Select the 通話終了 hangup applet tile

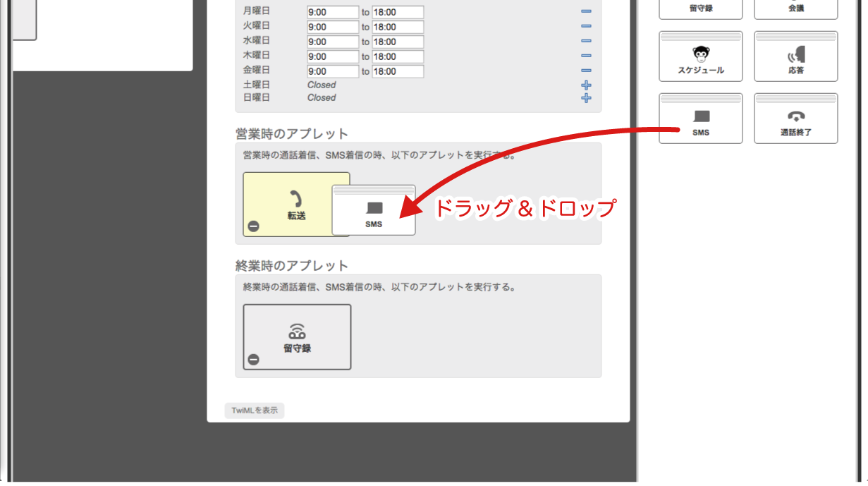click(796, 119)
